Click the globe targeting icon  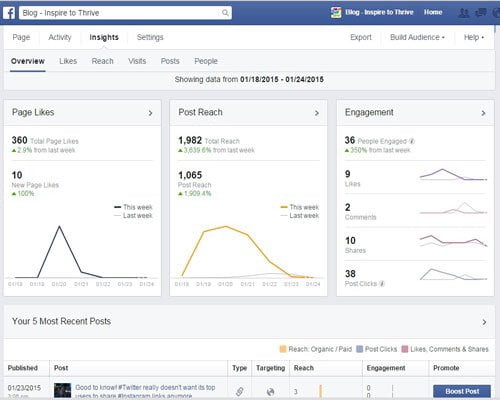coord(270,392)
